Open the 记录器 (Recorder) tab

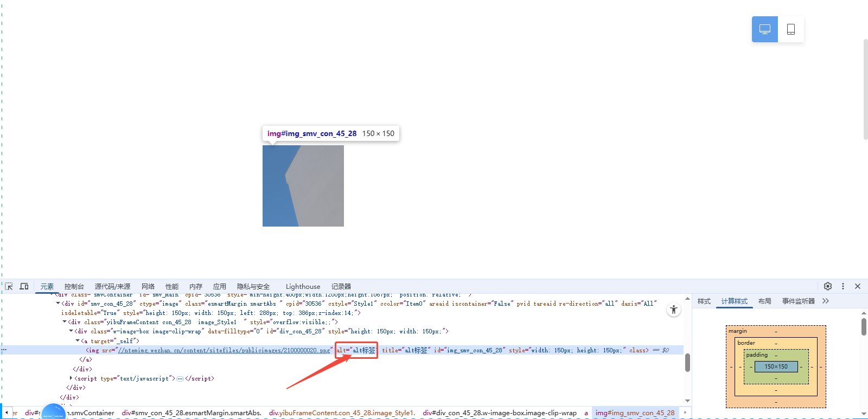341,287
